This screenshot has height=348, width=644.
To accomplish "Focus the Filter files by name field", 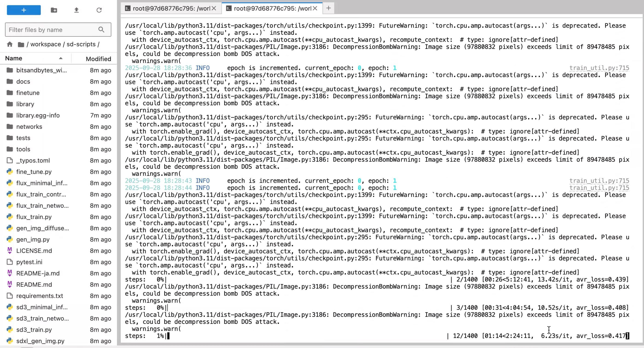I will tap(53, 30).
